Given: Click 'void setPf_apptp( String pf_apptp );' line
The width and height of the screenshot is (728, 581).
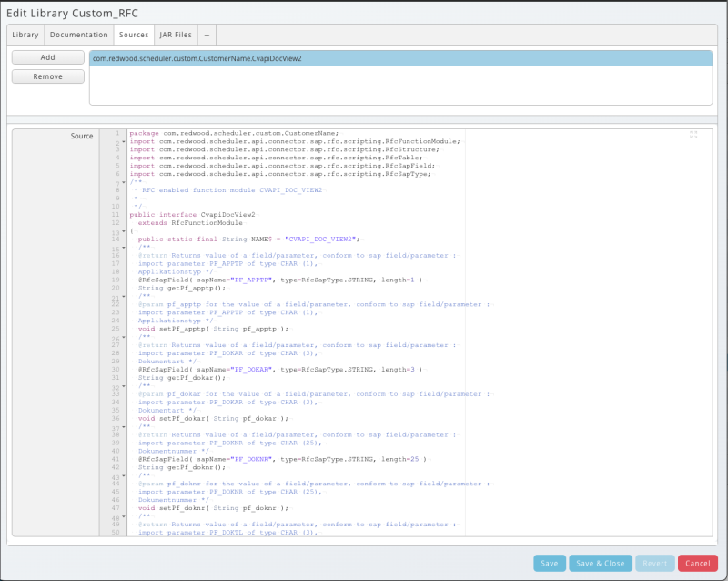Looking at the screenshot, I should click(x=213, y=329).
